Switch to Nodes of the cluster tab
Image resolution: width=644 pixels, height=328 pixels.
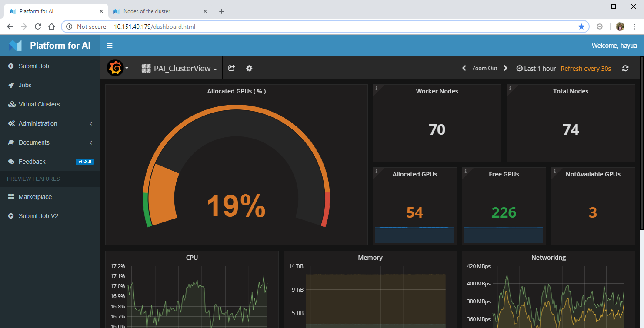coord(160,11)
